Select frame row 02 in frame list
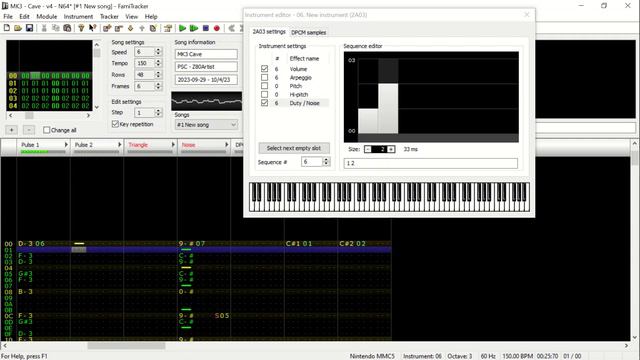This screenshot has width=640, height=360. (x=49, y=91)
